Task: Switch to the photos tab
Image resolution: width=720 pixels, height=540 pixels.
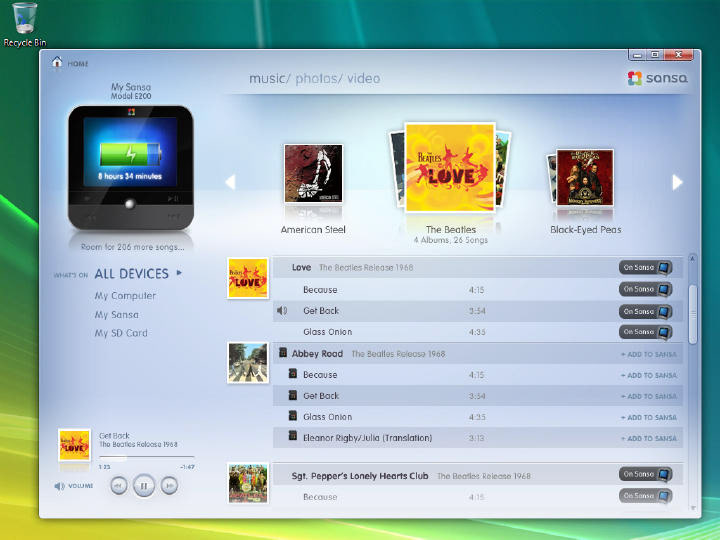Action: click(316, 79)
